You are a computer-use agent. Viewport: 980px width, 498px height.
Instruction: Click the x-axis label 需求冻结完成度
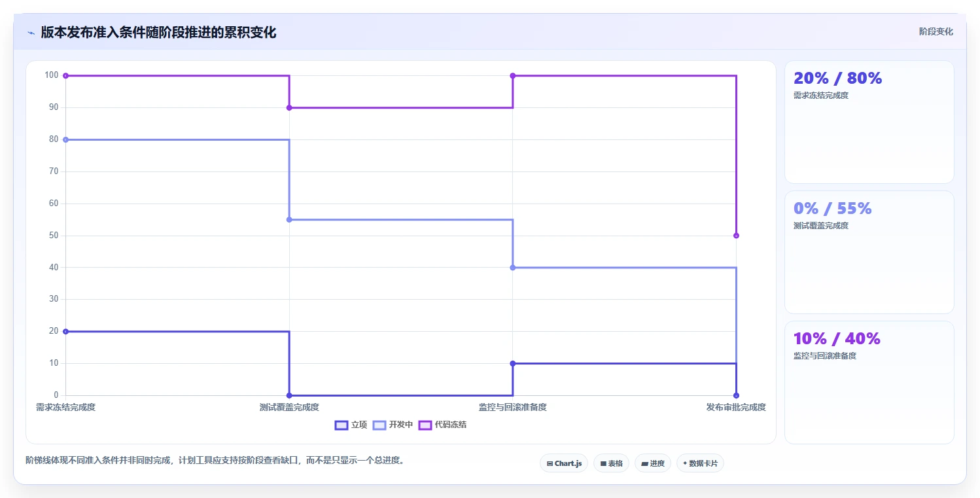65,407
